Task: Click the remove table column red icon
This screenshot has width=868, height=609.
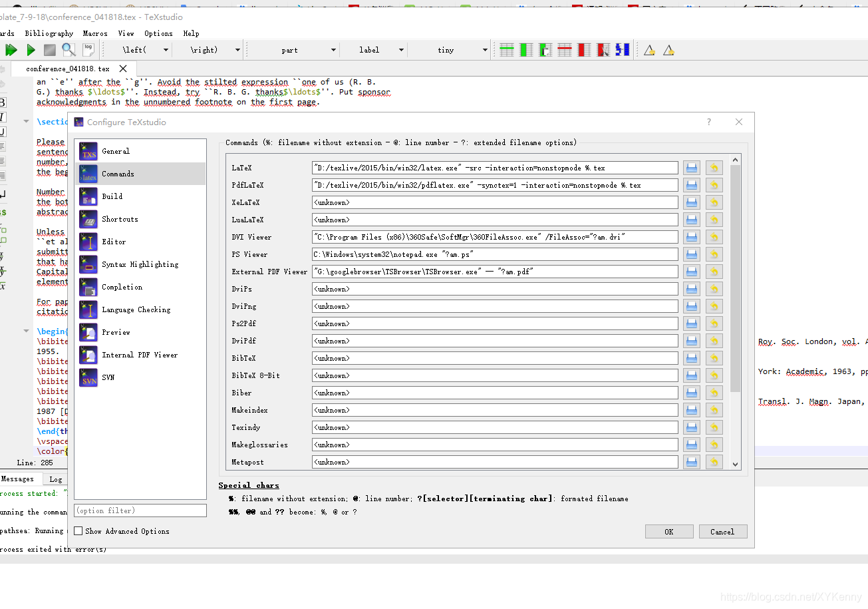Action: click(x=584, y=50)
